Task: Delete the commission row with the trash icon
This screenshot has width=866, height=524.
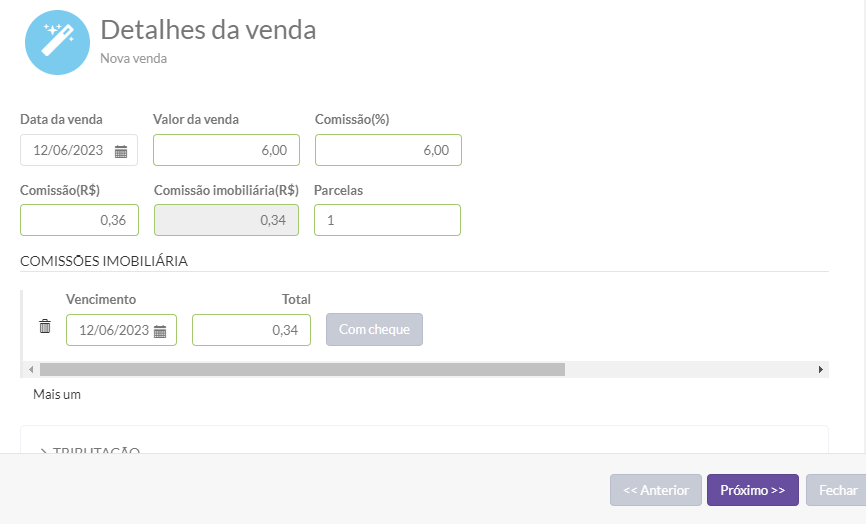Action: click(x=45, y=327)
